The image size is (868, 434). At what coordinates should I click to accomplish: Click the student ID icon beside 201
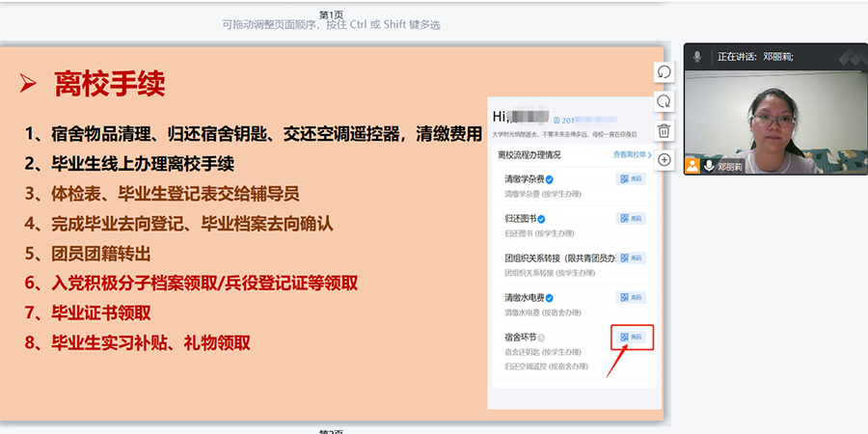556,120
